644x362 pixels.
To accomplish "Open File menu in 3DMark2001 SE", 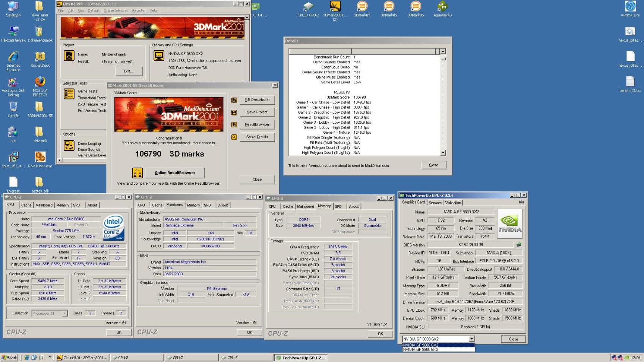I will 61,10.
